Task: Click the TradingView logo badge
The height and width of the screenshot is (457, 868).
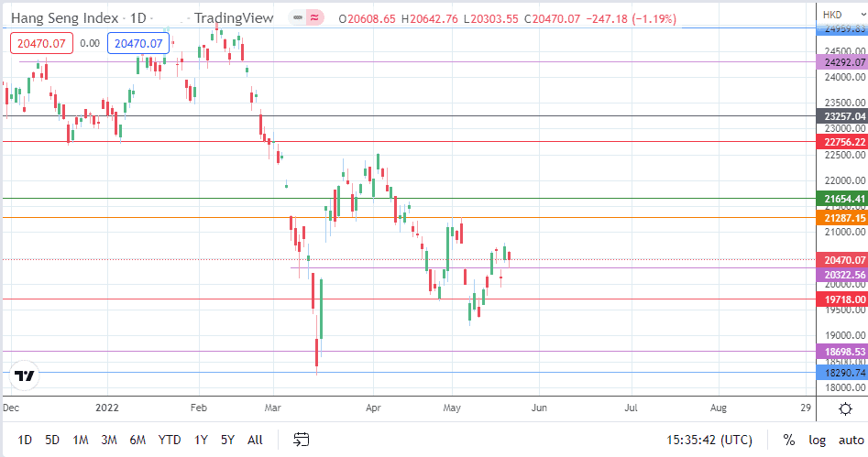Action: click(25, 376)
